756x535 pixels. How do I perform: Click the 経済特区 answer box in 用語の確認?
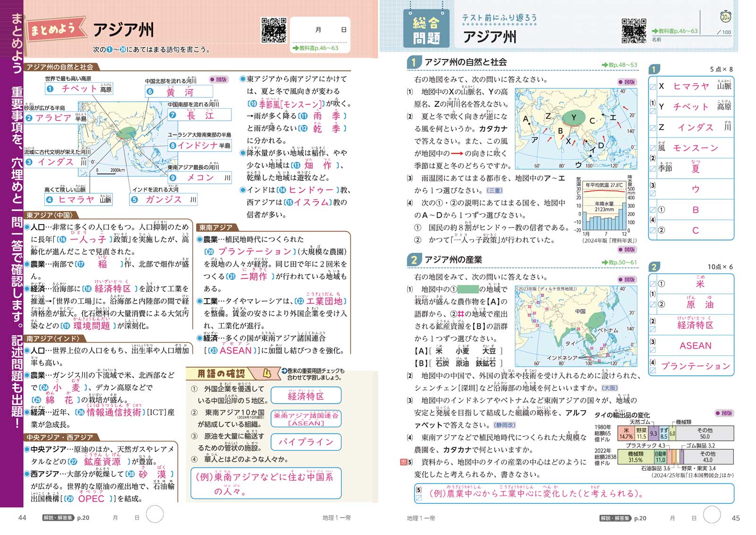[x=306, y=396]
